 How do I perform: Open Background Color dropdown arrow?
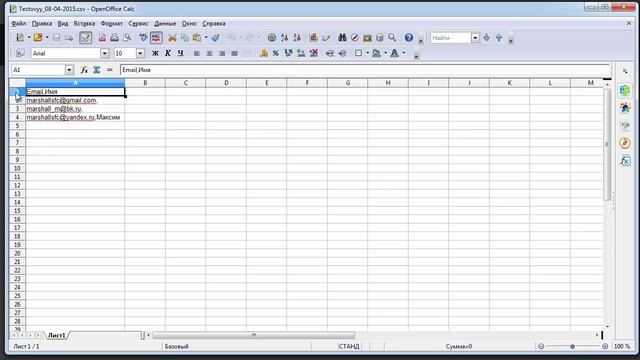pos(385,53)
